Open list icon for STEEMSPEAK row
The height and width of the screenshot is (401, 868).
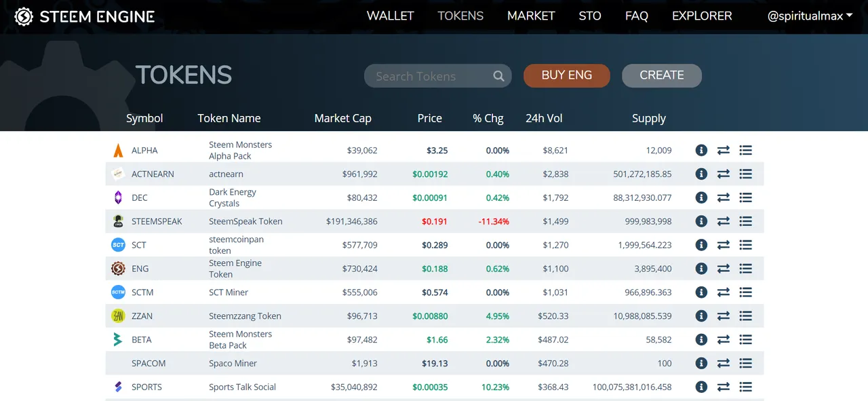coord(746,221)
